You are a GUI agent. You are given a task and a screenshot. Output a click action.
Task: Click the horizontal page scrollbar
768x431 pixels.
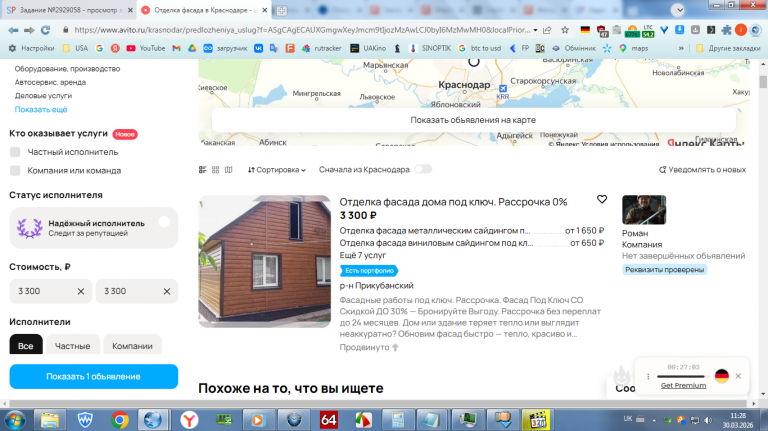(x=379, y=404)
